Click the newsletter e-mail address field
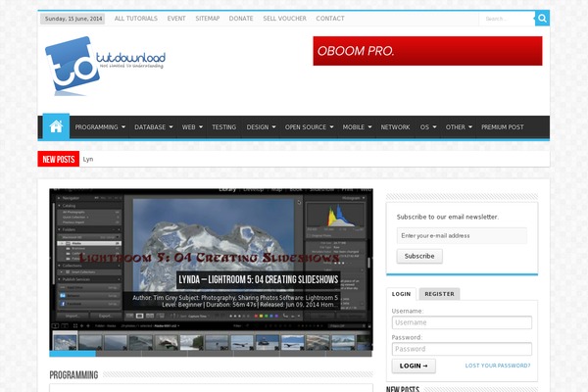This screenshot has height=392, width=588. (462, 235)
